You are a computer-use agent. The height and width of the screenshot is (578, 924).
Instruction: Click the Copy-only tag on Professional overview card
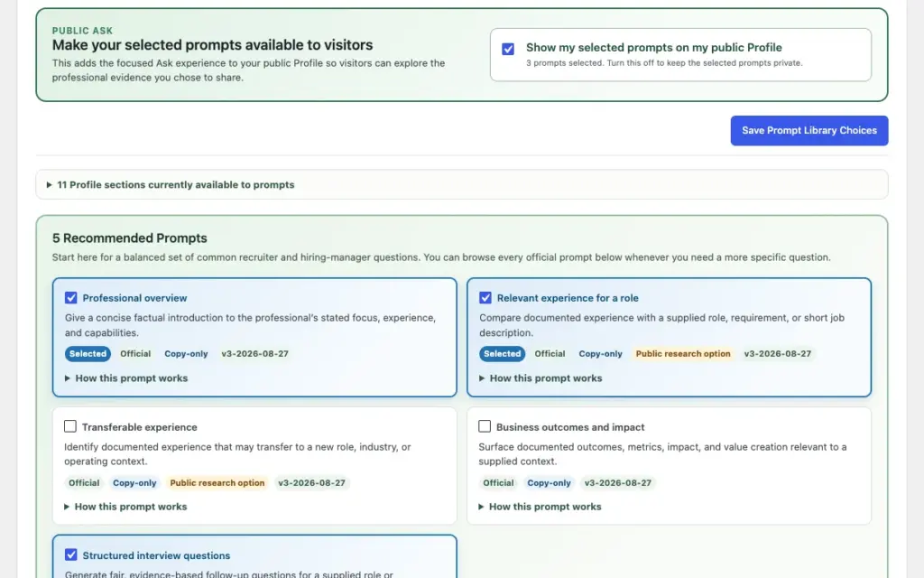coord(186,354)
